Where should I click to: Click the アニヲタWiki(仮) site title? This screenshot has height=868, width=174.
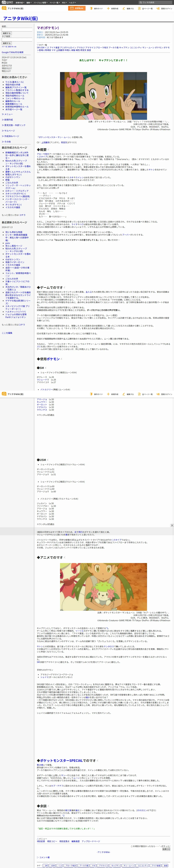[x=20, y=18]
